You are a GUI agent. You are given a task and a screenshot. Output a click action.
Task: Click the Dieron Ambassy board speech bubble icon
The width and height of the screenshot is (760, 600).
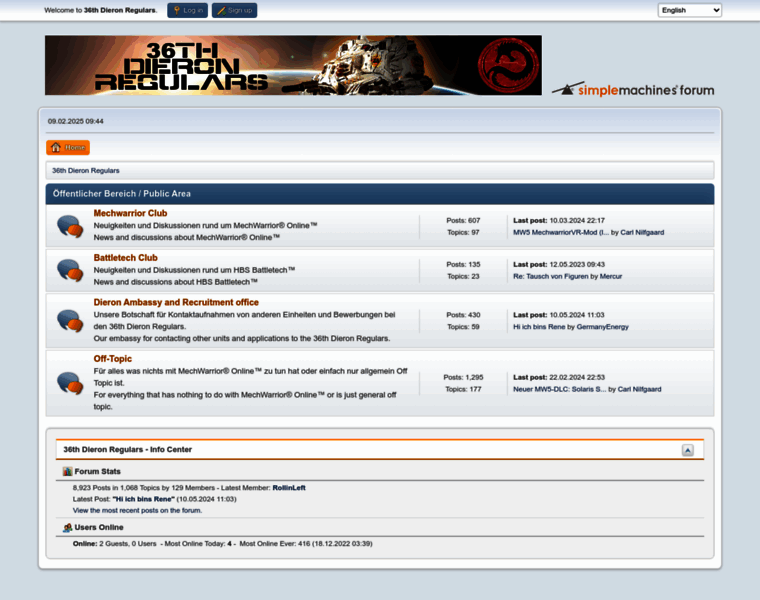tap(70, 321)
